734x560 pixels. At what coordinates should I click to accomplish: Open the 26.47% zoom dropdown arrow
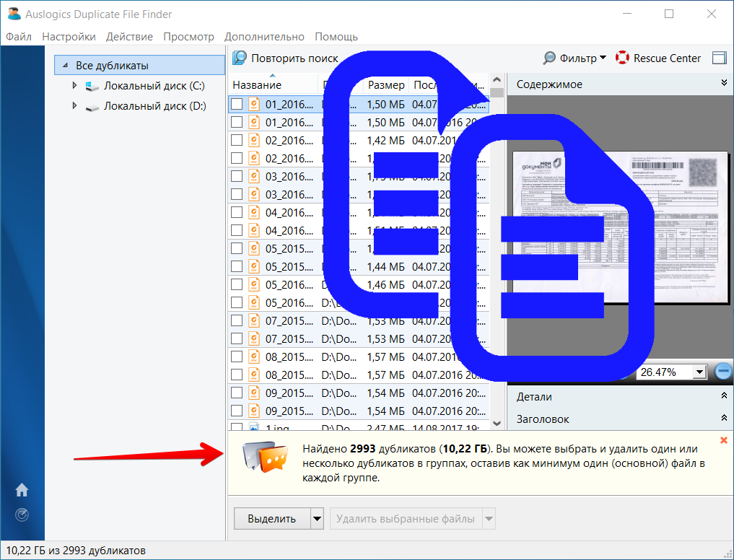[x=700, y=372]
